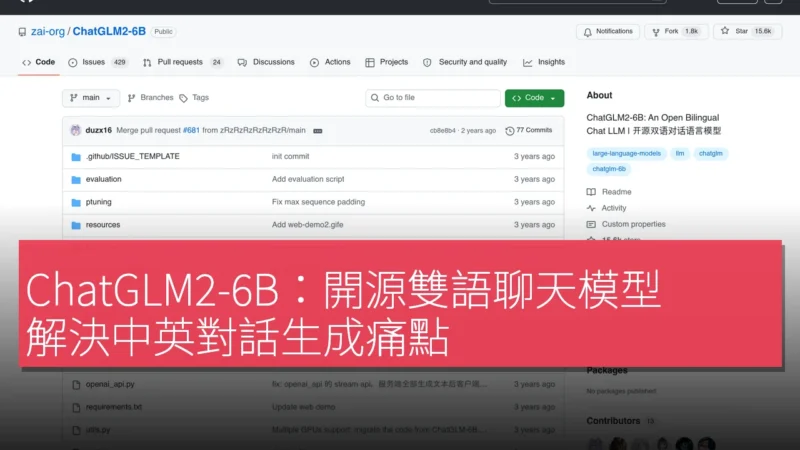Open the Branches link
The width and height of the screenshot is (800, 450).
151,97
